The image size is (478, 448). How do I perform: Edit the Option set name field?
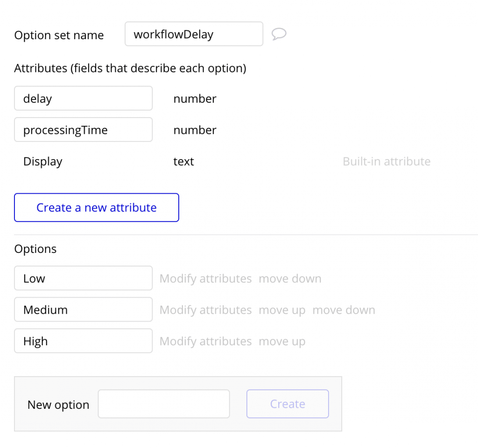pyautogui.click(x=194, y=34)
